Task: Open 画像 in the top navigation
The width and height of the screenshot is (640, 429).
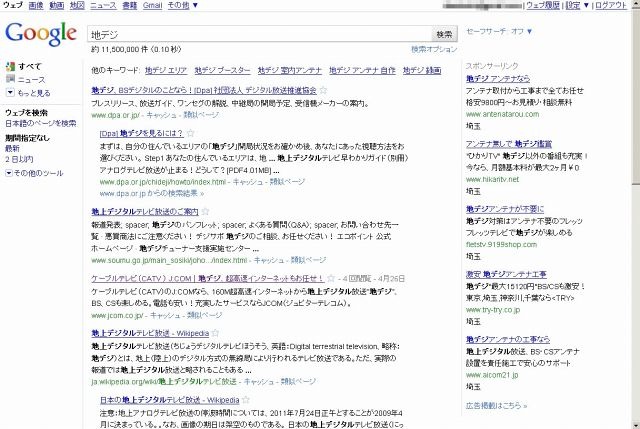Action: [36, 5]
